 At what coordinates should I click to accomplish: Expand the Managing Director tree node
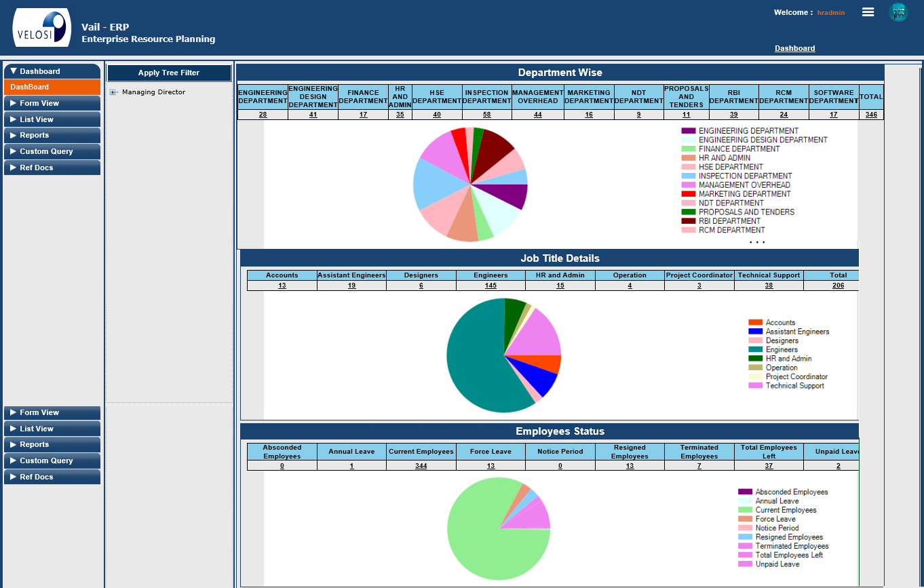pos(113,92)
